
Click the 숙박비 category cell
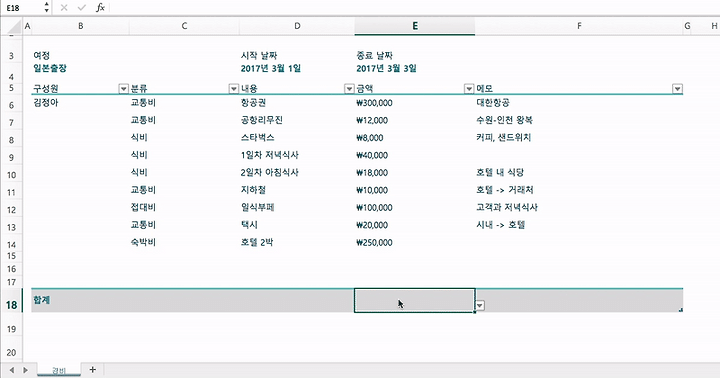point(143,243)
